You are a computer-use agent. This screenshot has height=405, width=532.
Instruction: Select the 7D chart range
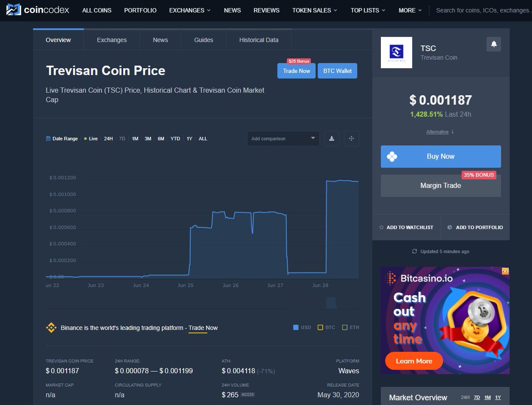(x=122, y=139)
